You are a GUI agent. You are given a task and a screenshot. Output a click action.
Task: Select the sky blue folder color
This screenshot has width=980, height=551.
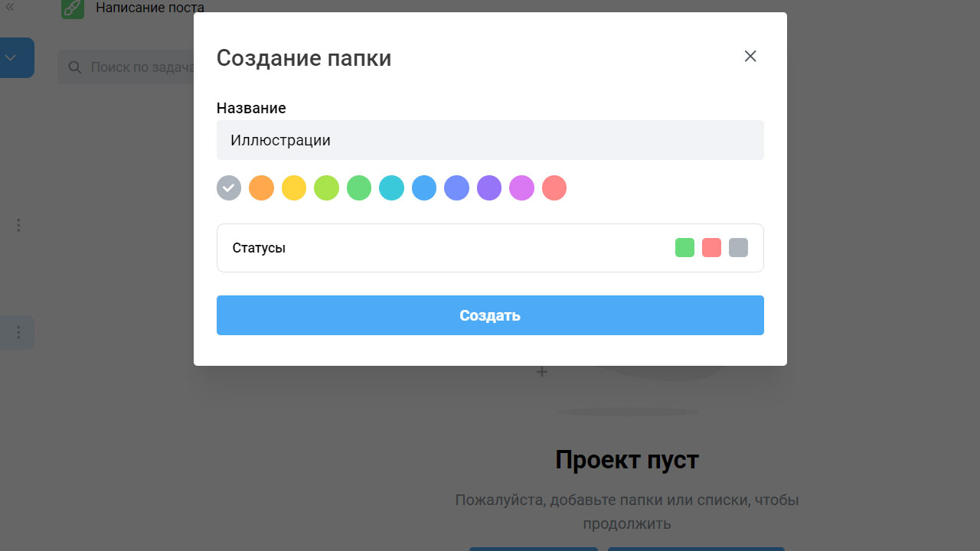point(424,188)
